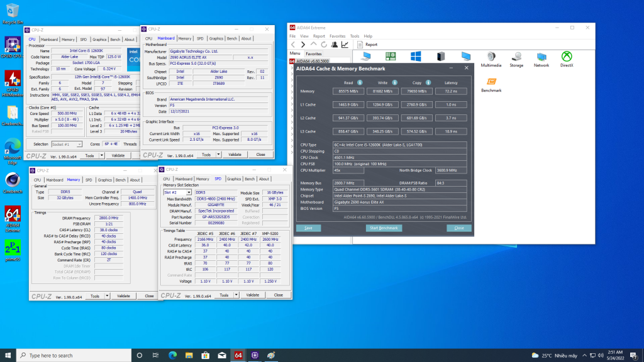Open the Recycle Bin desktop icon
This screenshot has height=362, width=644.
[x=13, y=14]
